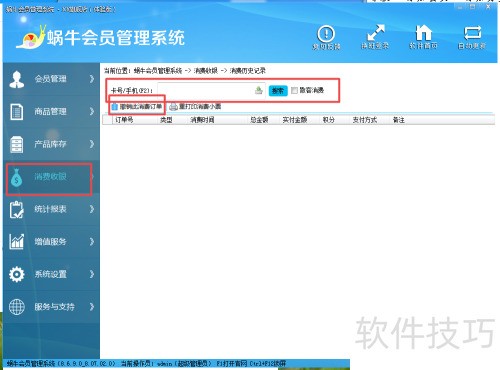Click the snail logo beside 蜗牛会员管理系统

[x=31, y=37]
